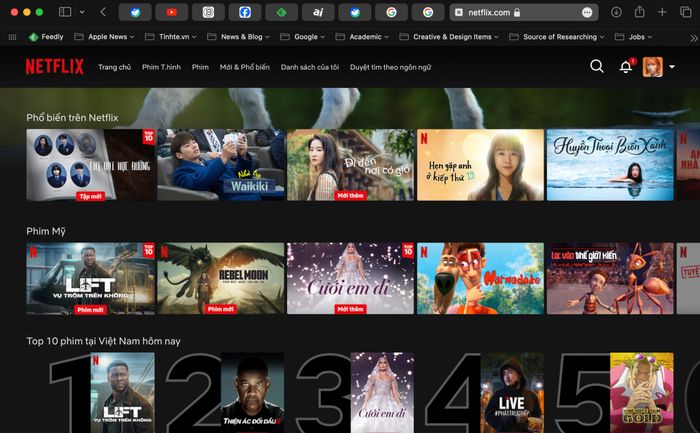Open the bookmarks grid icon
The width and height of the screenshot is (700, 433).
12,37
